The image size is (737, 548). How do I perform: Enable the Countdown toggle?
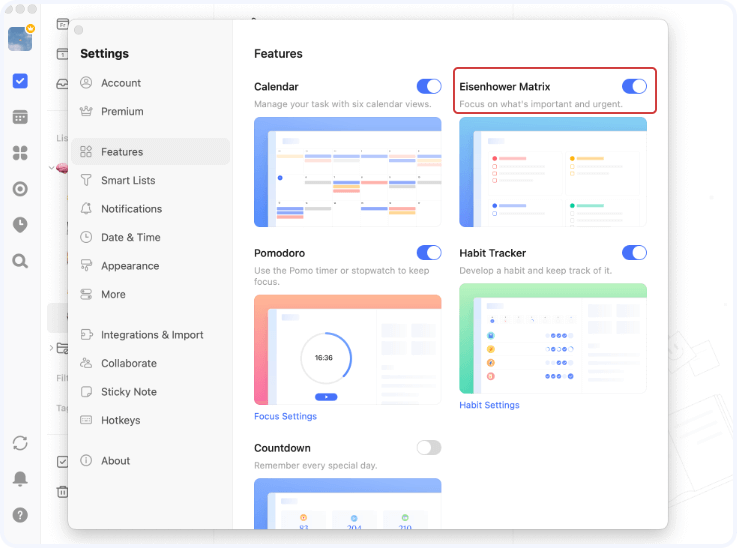click(429, 447)
